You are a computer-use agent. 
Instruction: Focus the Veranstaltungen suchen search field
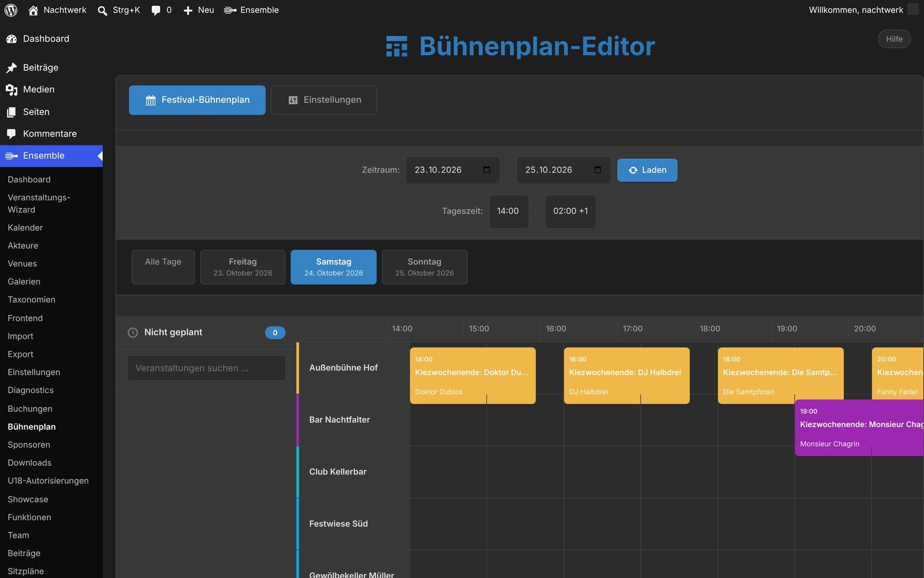(206, 368)
